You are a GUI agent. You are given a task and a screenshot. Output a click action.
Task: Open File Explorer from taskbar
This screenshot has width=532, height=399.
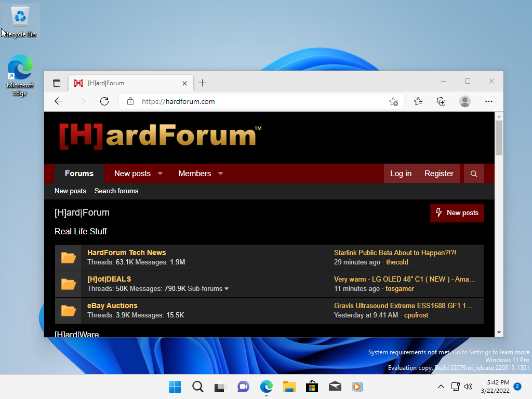[x=289, y=387]
